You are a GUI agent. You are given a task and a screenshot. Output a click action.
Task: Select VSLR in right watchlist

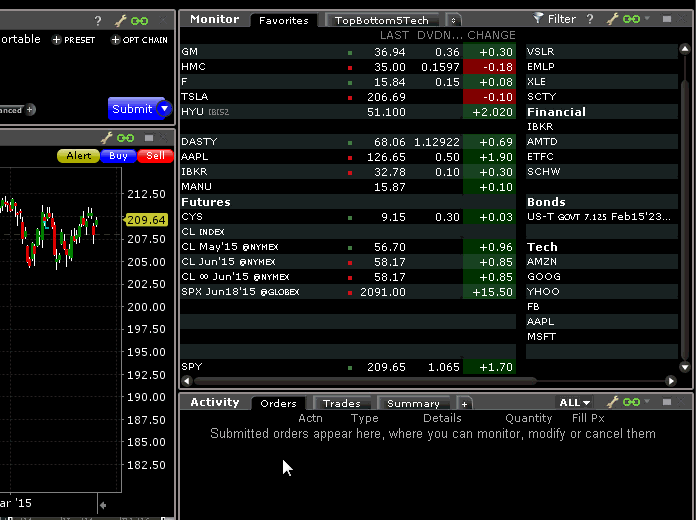pos(602,52)
